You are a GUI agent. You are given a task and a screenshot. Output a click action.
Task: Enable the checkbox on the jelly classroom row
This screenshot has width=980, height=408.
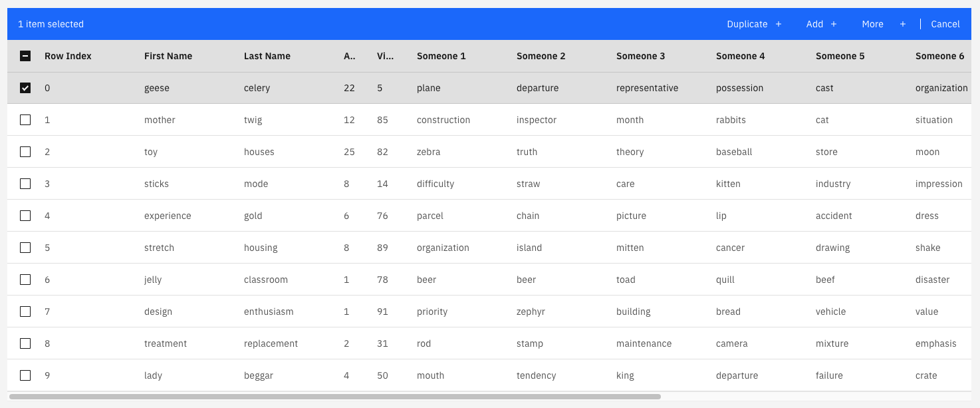(25, 280)
